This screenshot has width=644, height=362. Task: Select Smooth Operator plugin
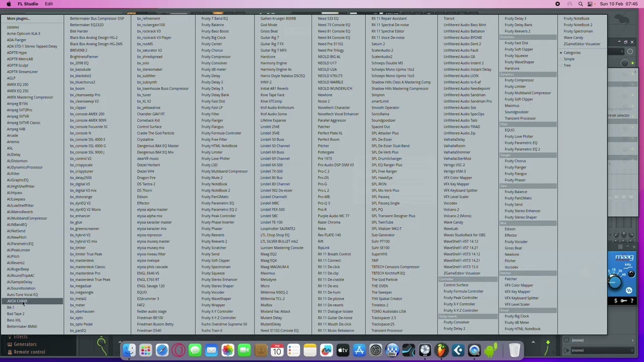tap(385, 108)
